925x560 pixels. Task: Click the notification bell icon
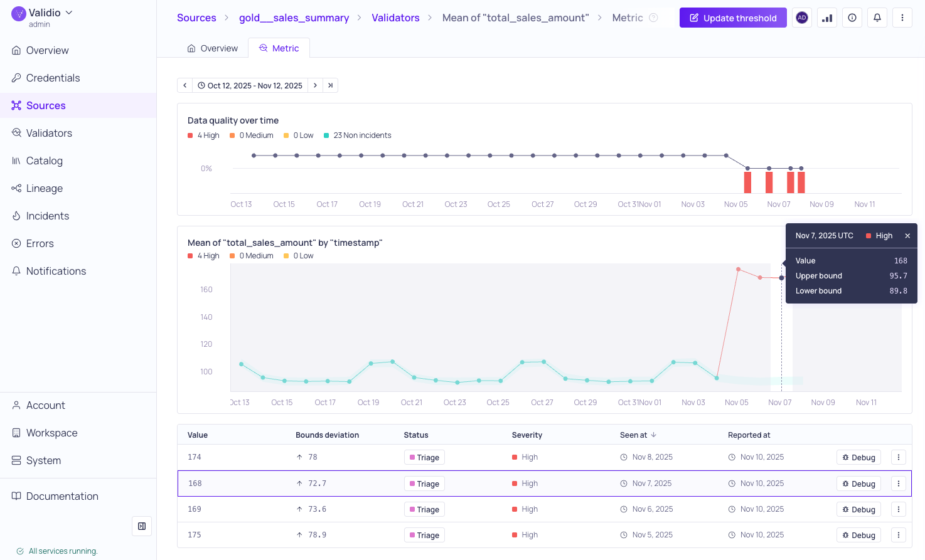click(x=877, y=18)
